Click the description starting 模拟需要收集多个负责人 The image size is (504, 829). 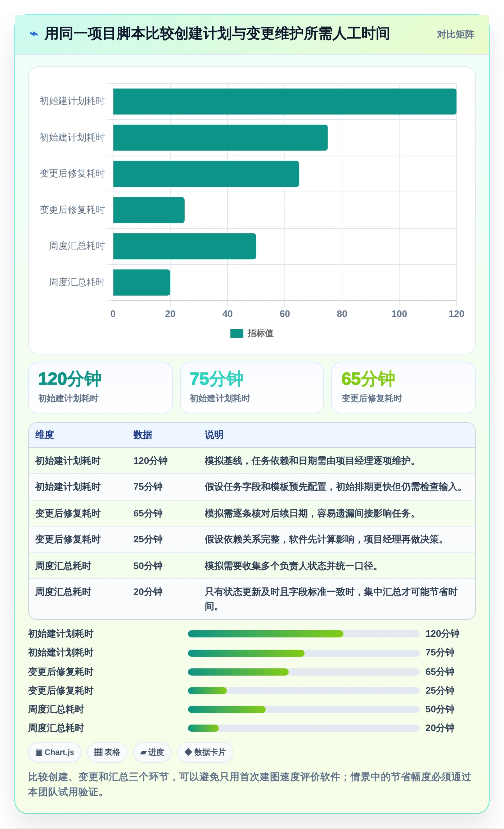pos(291,566)
